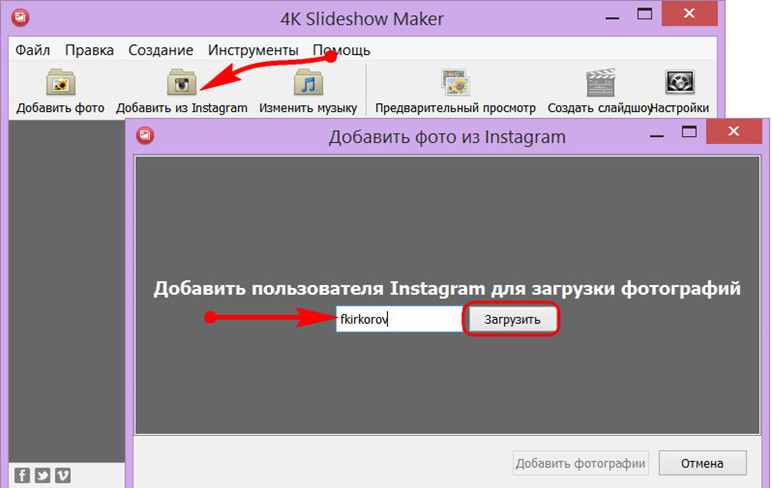Click the Facebook icon at bottom left
The height and width of the screenshot is (488, 772).
coord(22,475)
